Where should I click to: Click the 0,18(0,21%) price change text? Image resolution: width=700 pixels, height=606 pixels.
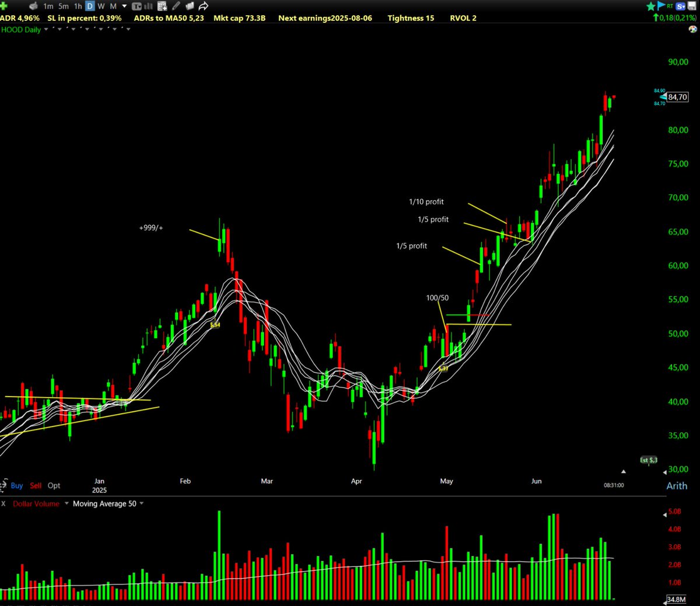click(x=678, y=18)
